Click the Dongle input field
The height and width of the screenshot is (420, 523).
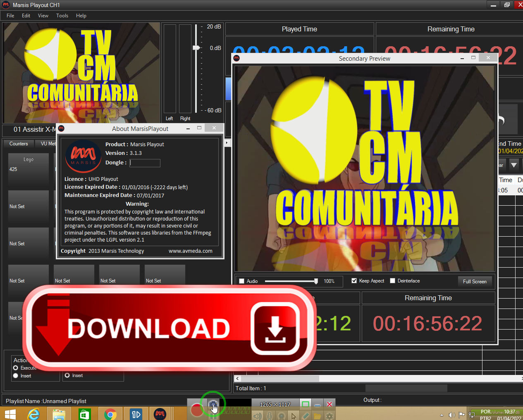coord(145,163)
